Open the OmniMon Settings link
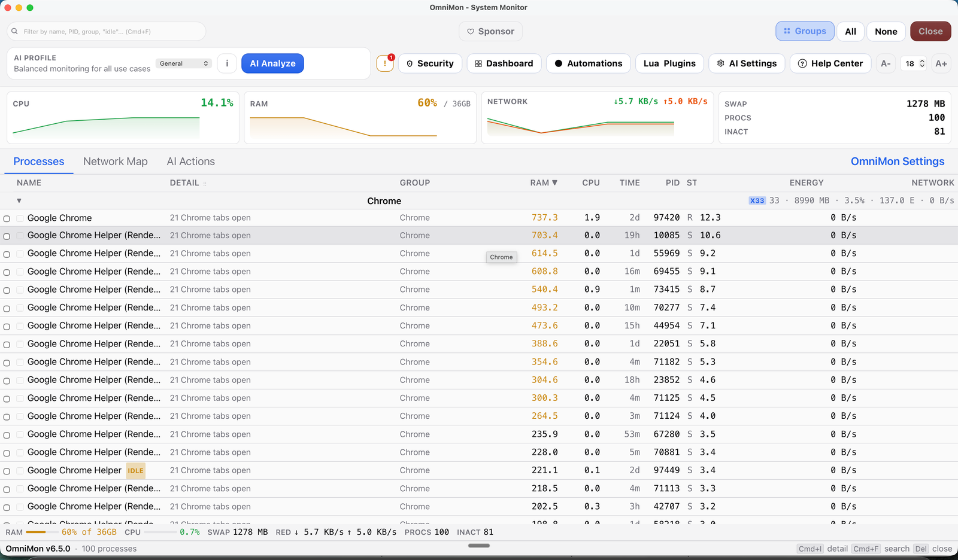Screen dimensions: 958x560 [x=897, y=162]
